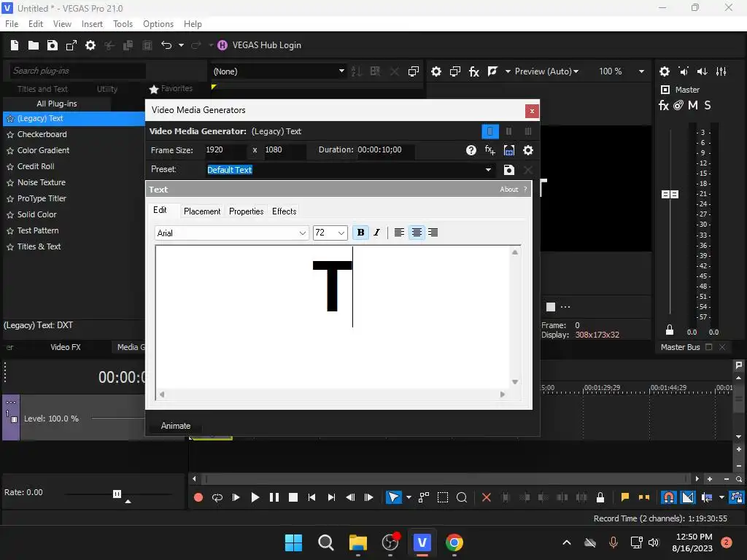747x560 pixels.
Task: Open the 100 % zoom dropdown
Action: coord(641,71)
